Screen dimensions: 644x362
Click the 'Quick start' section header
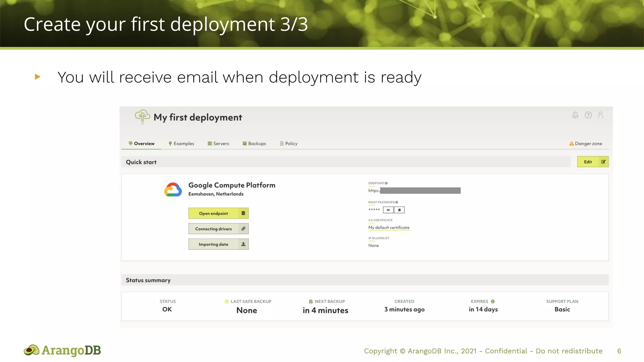(x=346, y=162)
